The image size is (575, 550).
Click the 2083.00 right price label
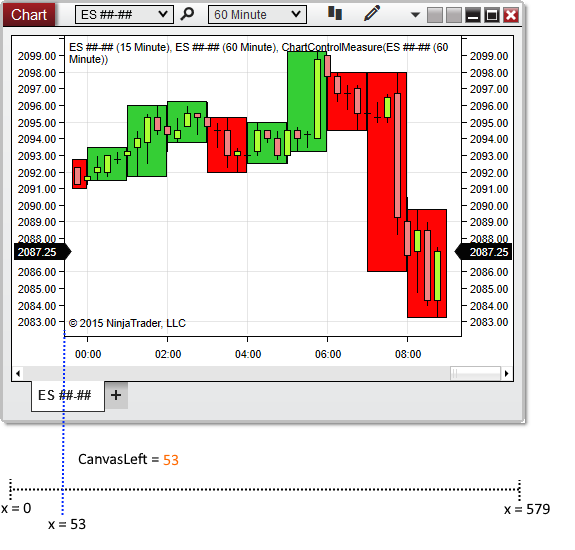489,322
